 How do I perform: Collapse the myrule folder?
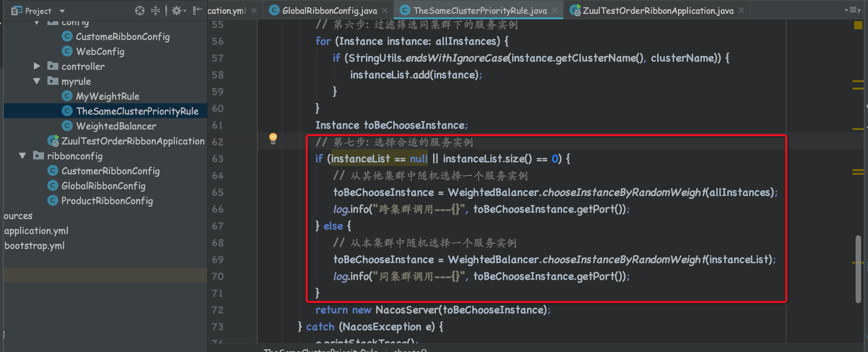[37, 81]
